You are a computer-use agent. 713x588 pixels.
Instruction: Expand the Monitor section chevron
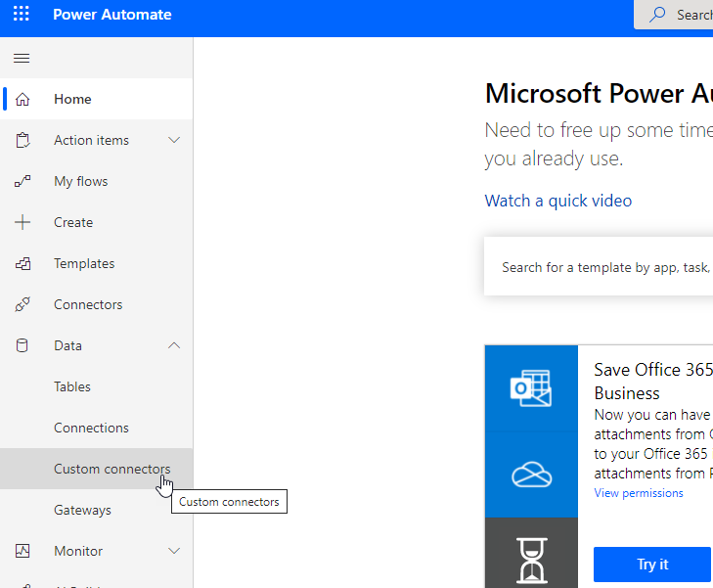[x=174, y=551]
